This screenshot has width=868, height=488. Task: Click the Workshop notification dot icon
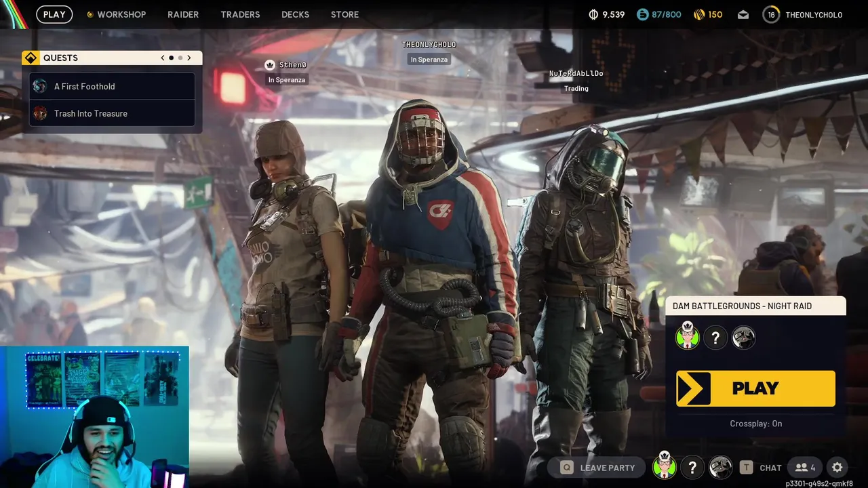90,14
